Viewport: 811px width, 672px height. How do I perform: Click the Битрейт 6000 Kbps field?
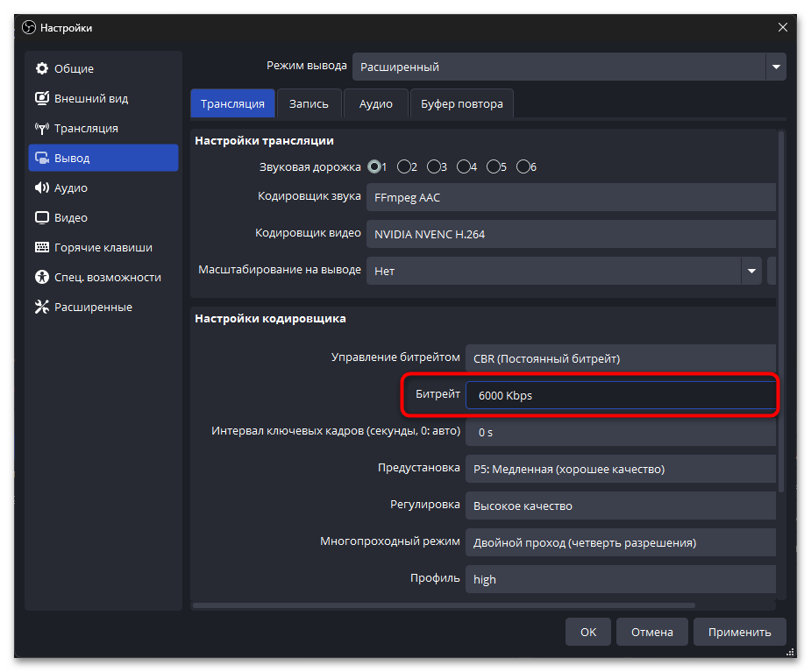click(619, 395)
